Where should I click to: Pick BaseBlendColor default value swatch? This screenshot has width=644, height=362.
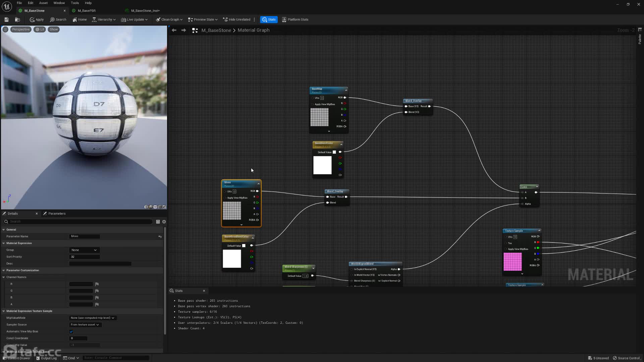334,152
